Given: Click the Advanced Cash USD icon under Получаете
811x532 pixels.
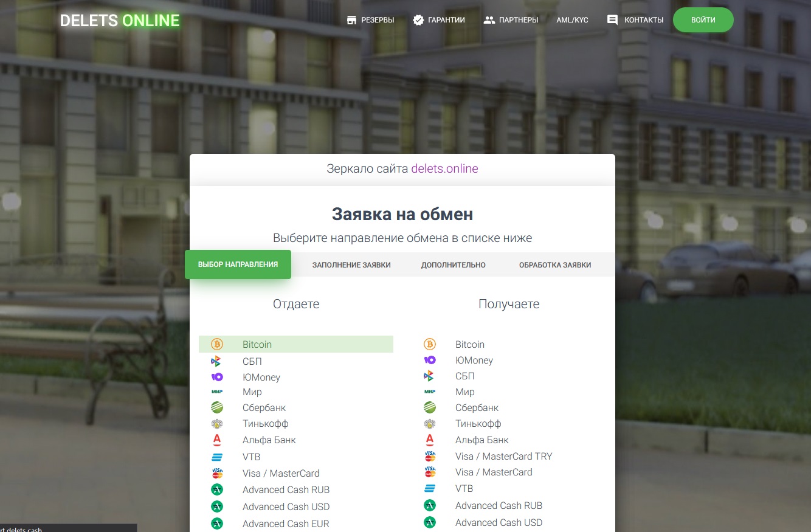Looking at the screenshot, I should (430, 522).
